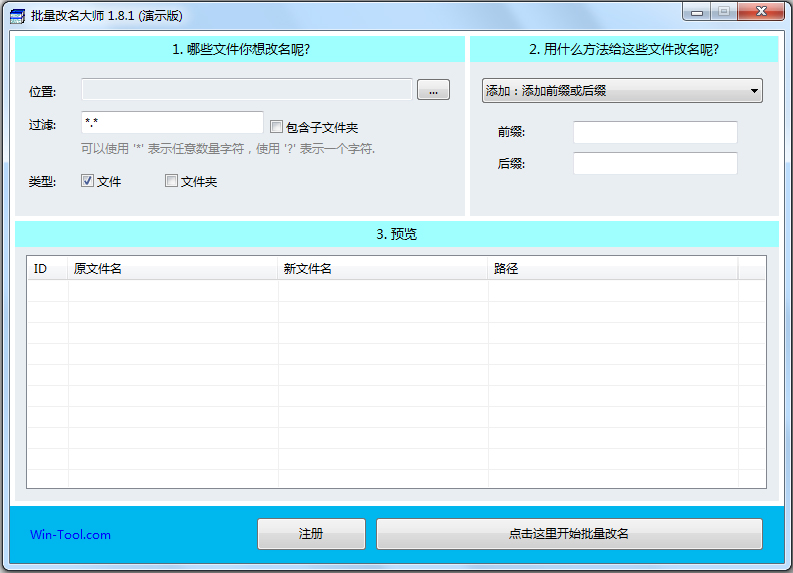This screenshot has width=793, height=573.
Task: Check the 文件夹 type checkbox
Action: [x=171, y=181]
